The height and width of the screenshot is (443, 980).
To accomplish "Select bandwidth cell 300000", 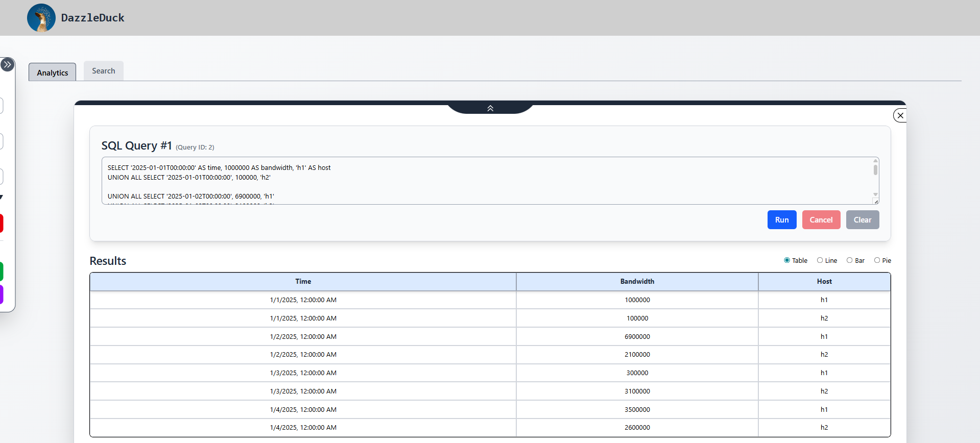I will (x=637, y=373).
